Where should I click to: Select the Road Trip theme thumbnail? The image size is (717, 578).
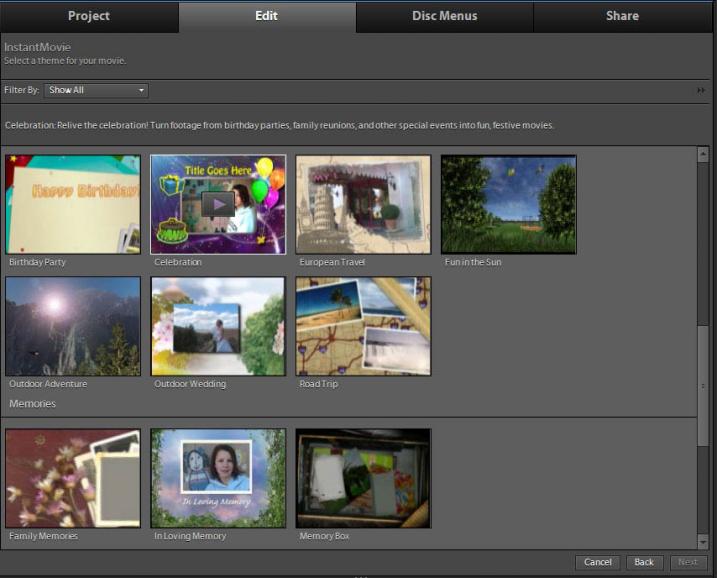(x=363, y=326)
